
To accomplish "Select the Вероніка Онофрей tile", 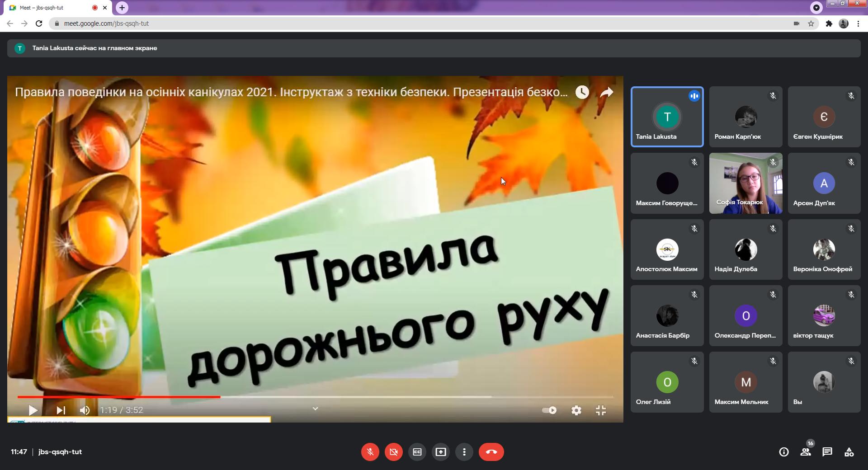I will (824, 249).
